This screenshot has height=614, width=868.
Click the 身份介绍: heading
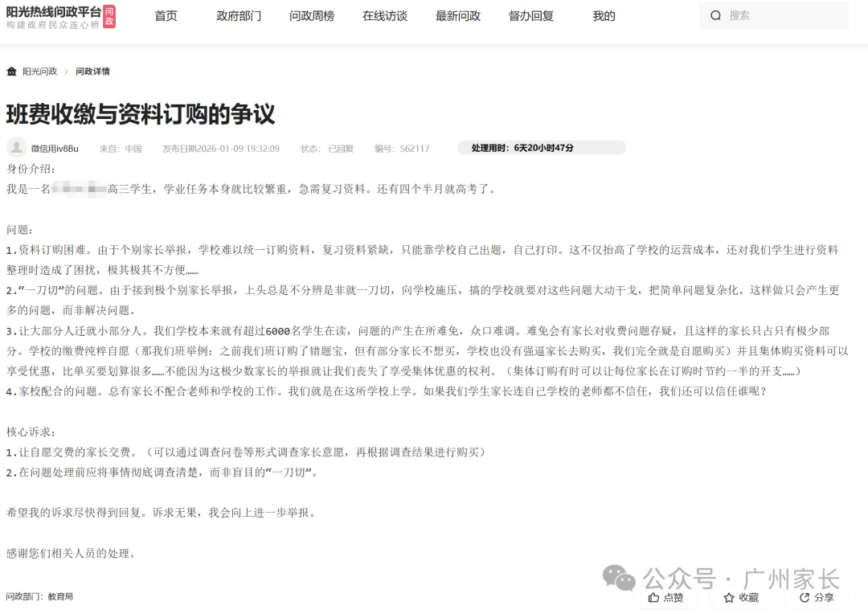tap(31, 169)
